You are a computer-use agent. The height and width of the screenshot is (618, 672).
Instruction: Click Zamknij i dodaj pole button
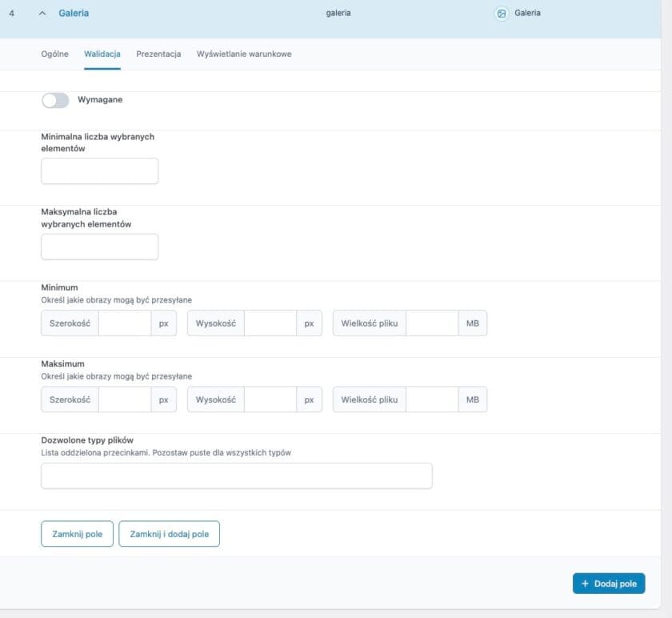(x=169, y=534)
